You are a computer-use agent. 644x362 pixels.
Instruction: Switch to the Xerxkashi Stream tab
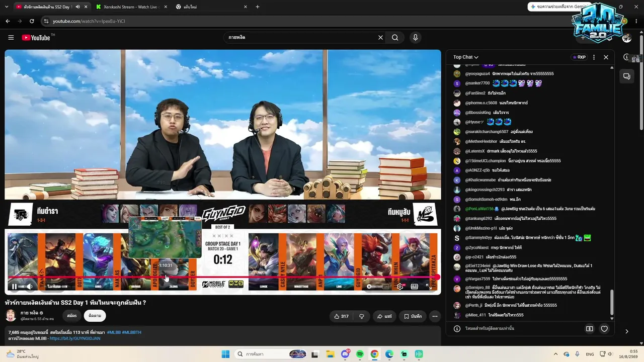click(x=132, y=7)
